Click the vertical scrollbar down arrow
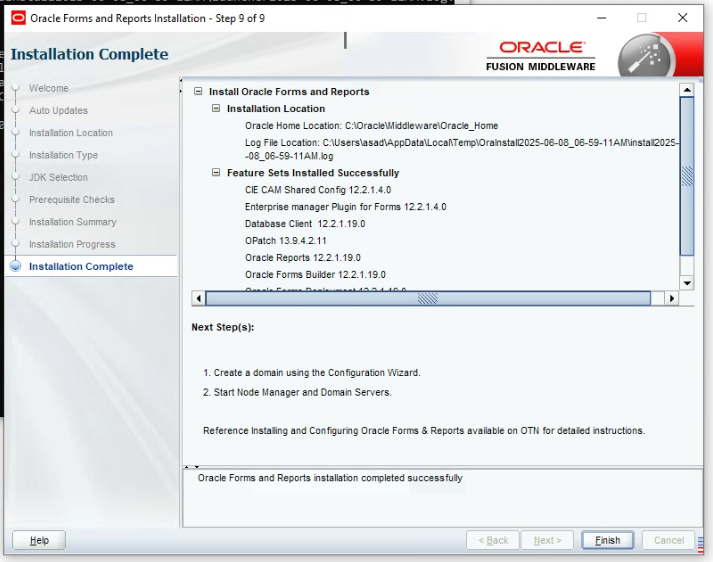Viewport: 713px width, 562px height. click(687, 283)
